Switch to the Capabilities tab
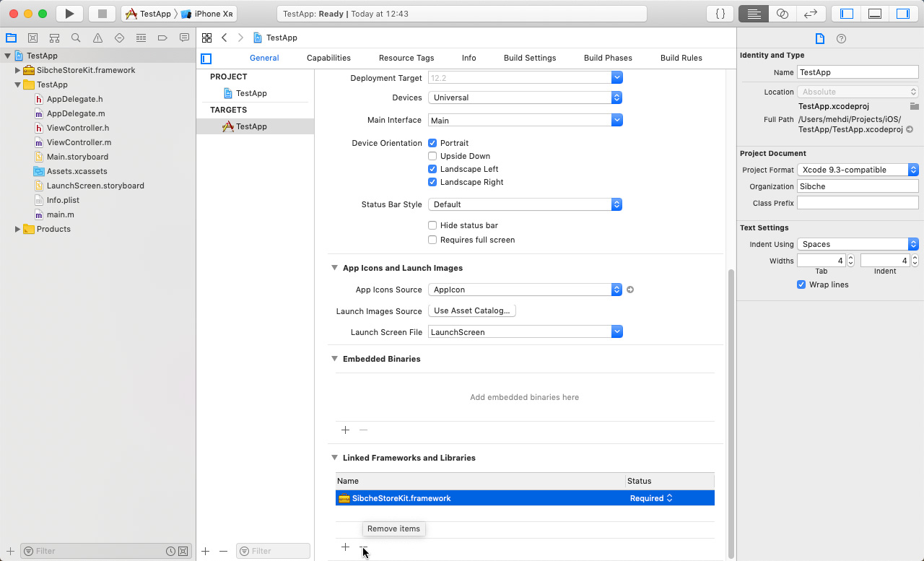The height and width of the screenshot is (561, 924). (328, 58)
